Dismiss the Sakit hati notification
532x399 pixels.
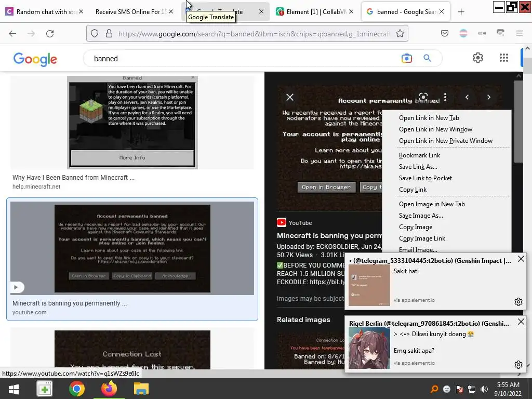point(521,259)
